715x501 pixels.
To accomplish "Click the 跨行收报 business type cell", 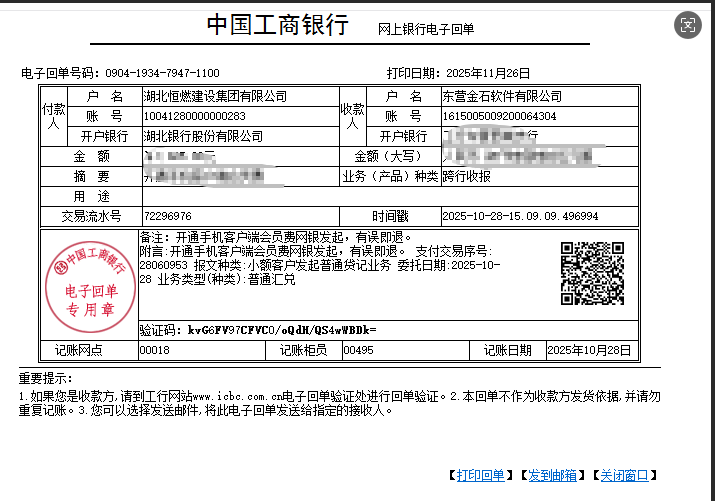I will 467,176.
